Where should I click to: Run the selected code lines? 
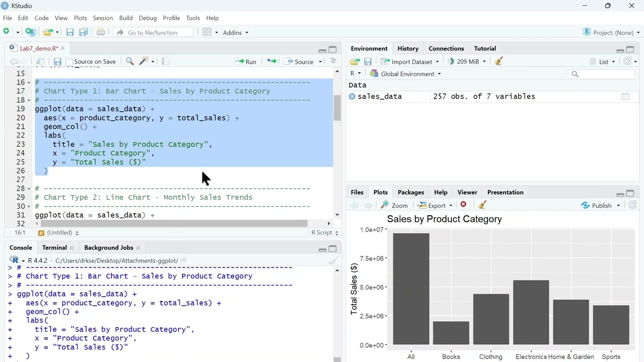(246, 61)
